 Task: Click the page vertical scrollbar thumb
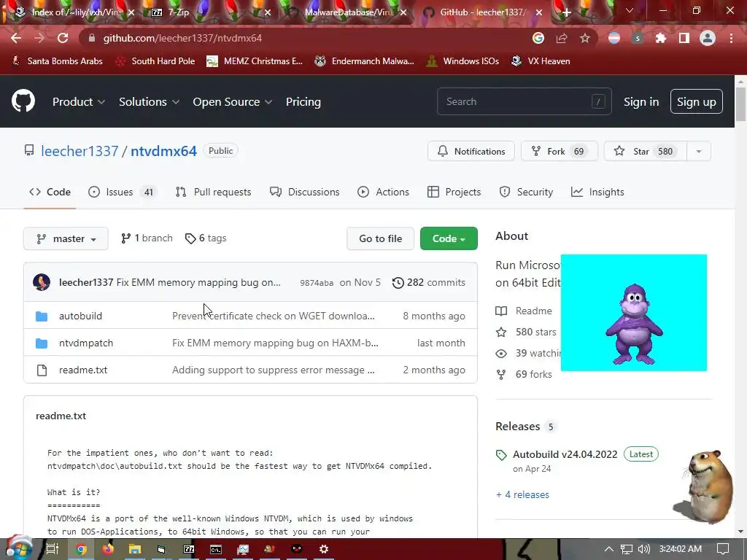pyautogui.click(x=740, y=104)
